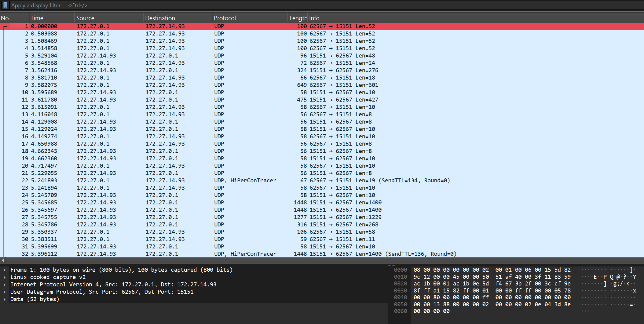
Task: Select packet 17 at time 4.650988
Action: tap(322, 144)
